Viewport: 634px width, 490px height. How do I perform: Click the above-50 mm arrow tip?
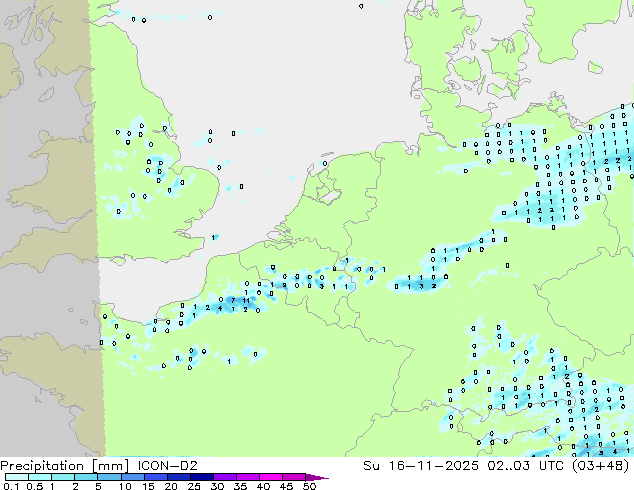(317, 477)
